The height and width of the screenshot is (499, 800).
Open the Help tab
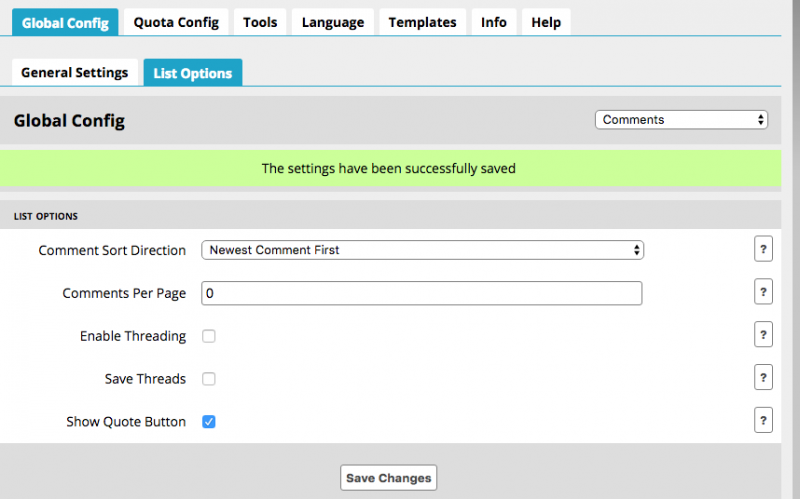546,22
